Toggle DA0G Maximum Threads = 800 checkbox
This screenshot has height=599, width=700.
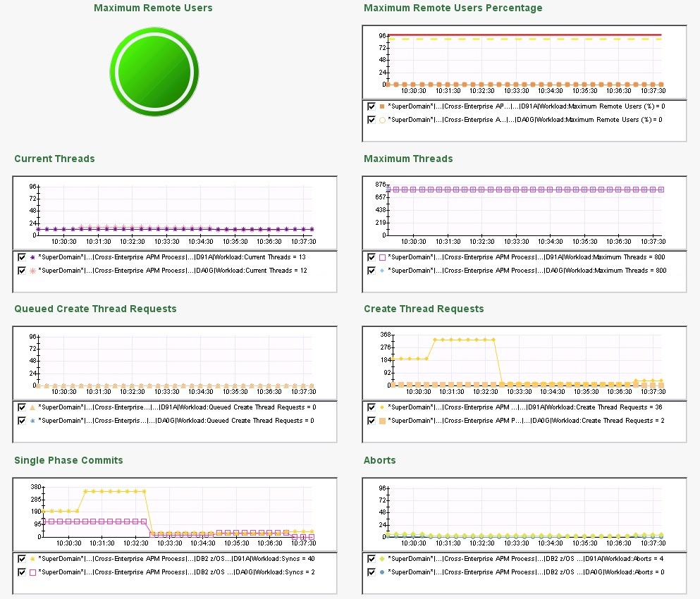pos(372,271)
